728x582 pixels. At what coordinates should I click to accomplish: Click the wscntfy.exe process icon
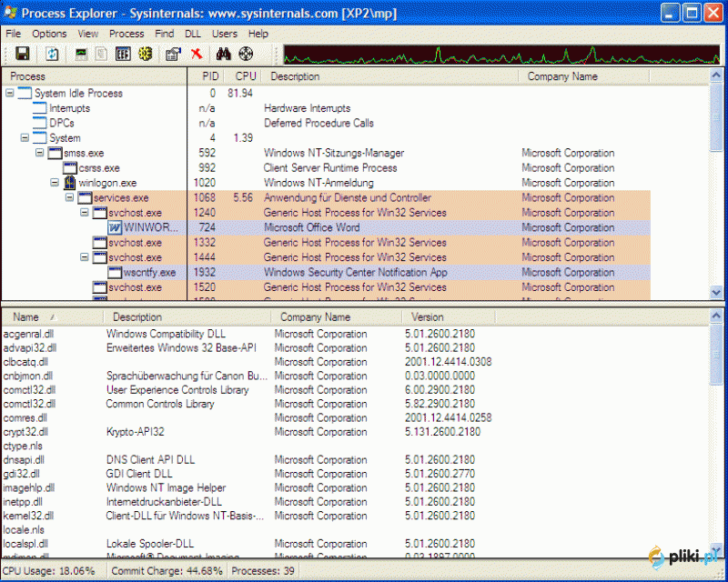(x=115, y=272)
